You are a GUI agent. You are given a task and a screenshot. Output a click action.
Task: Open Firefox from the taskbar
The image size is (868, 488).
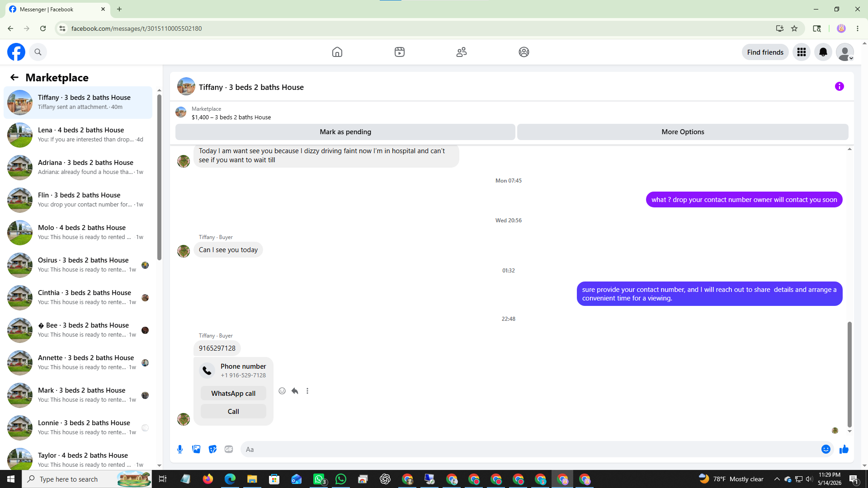click(x=208, y=479)
